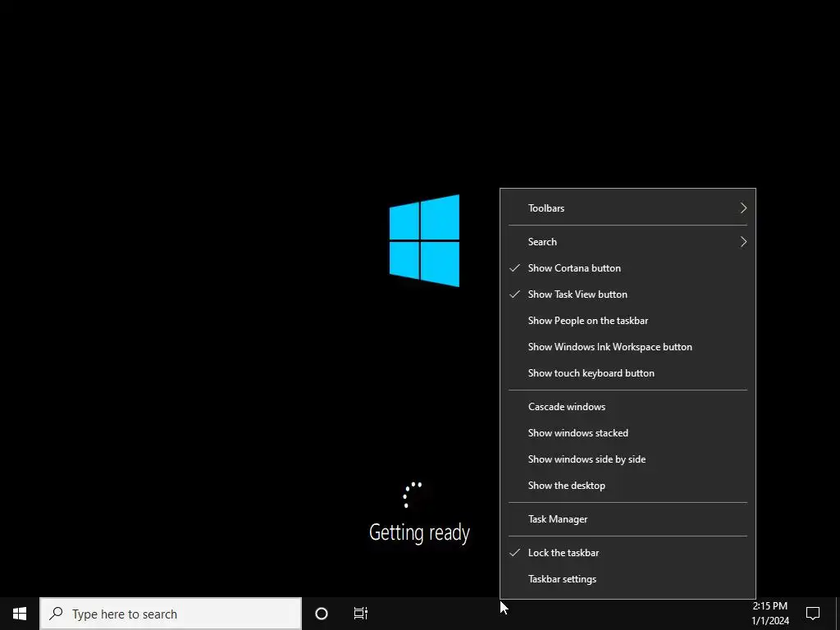This screenshot has height=630, width=840.
Task: Open Task View from the taskbar
Action: (361, 614)
